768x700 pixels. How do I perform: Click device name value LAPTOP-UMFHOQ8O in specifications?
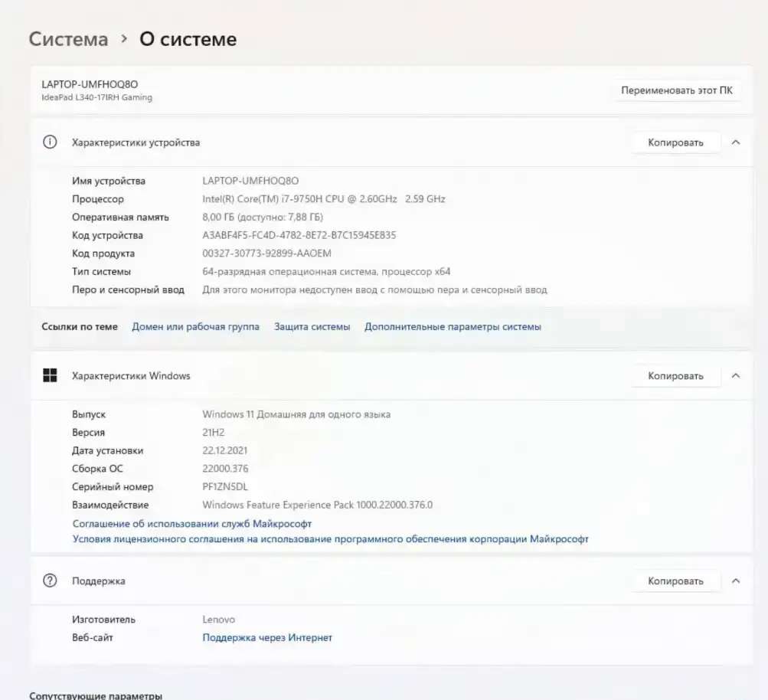[x=250, y=181]
